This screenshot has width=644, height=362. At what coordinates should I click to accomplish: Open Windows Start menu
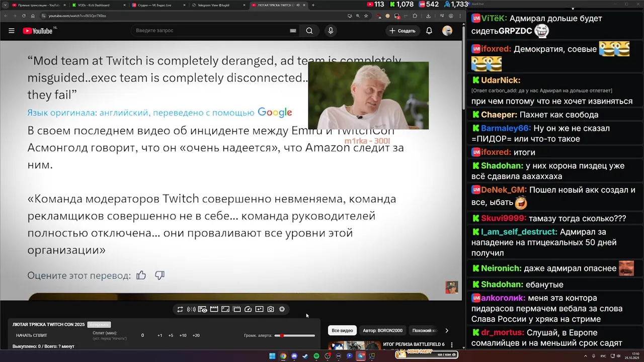272,356
